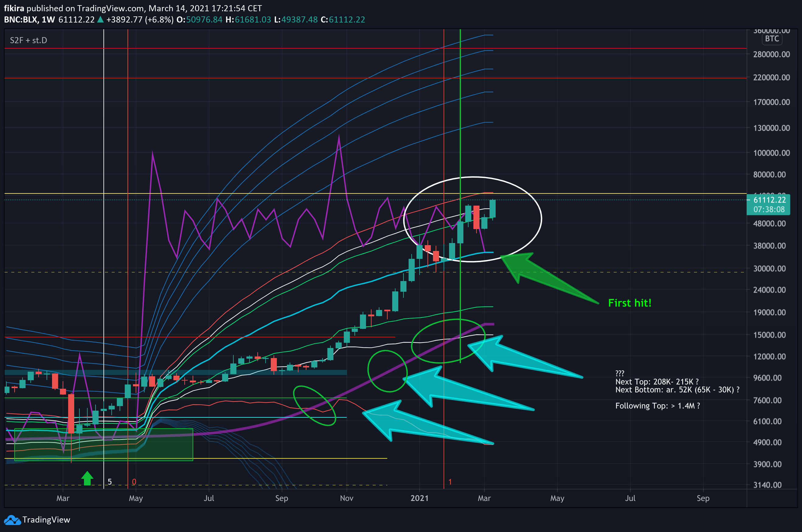Viewport: 802px width, 532px height.
Task: Click the 48000.00 price axis label
Action: [769, 224]
